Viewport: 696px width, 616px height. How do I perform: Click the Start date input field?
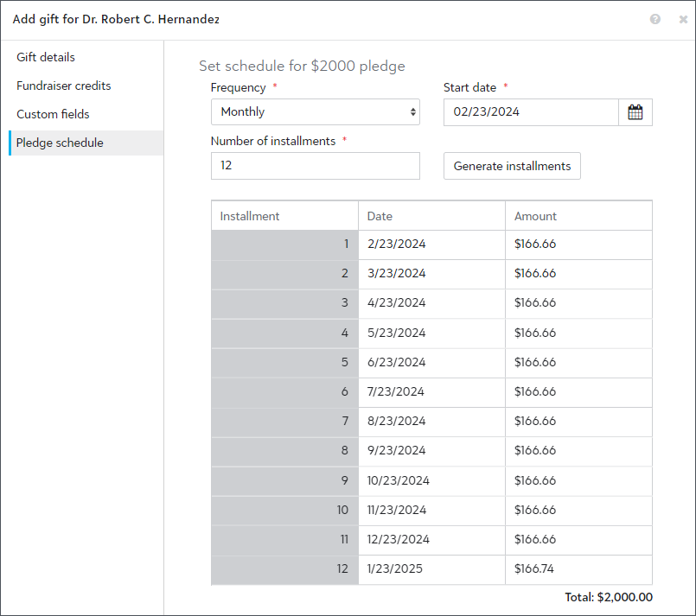point(530,112)
